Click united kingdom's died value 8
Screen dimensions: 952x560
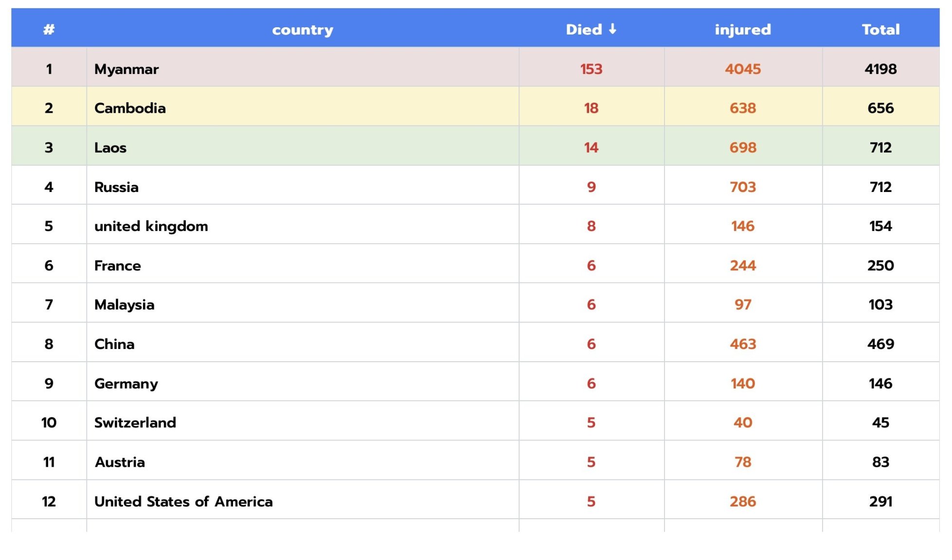click(591, 226)
